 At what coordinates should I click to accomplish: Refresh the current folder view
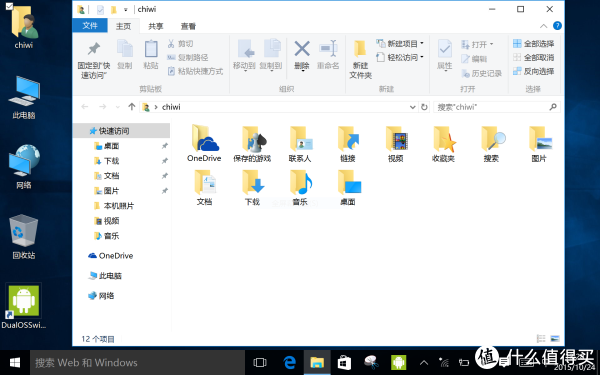click(x=424, y=107)
